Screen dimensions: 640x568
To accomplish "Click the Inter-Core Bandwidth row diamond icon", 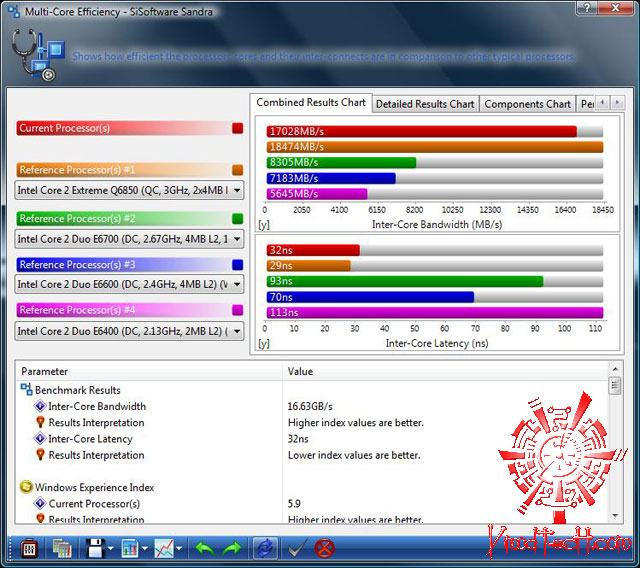I will [40, 406].
